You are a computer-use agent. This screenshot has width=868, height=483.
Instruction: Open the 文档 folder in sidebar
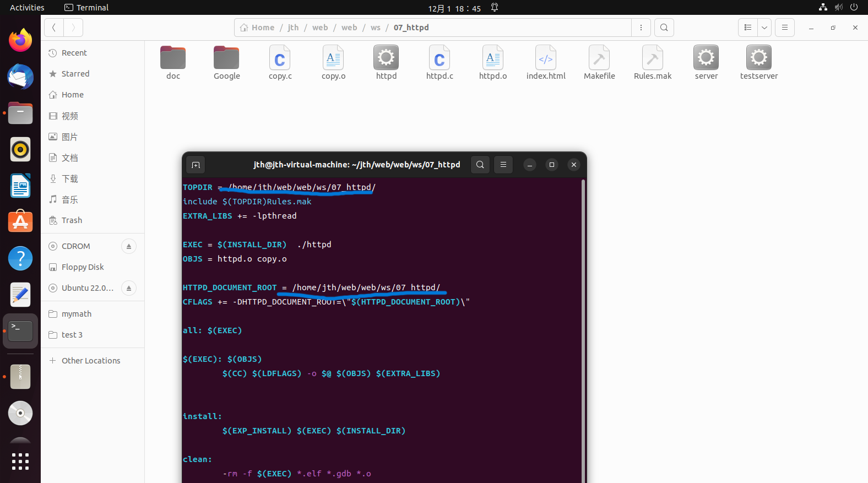[x=93, y=158]
